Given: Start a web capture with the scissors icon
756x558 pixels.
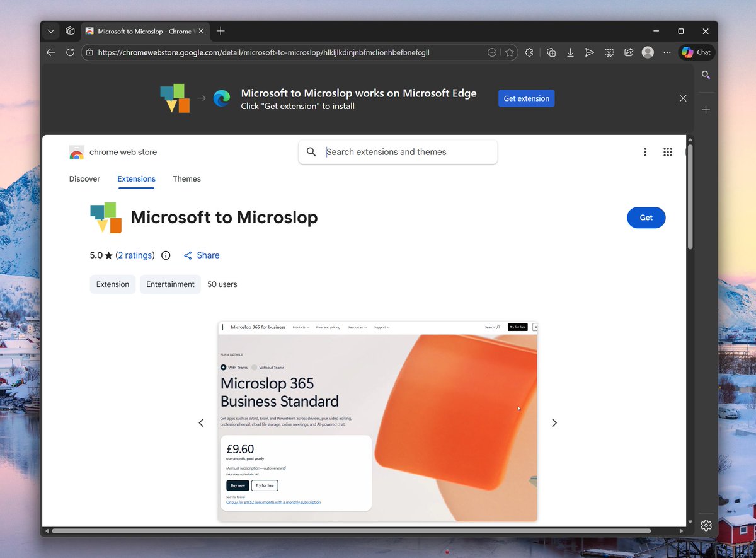Looking at the screenshot, I should [609, 52].
